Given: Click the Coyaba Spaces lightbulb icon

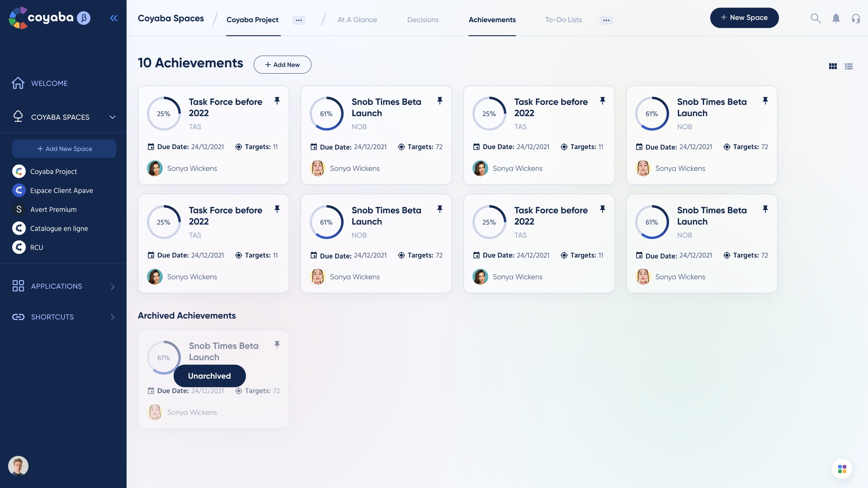Looking at the screenshot, I should (18, 117).
